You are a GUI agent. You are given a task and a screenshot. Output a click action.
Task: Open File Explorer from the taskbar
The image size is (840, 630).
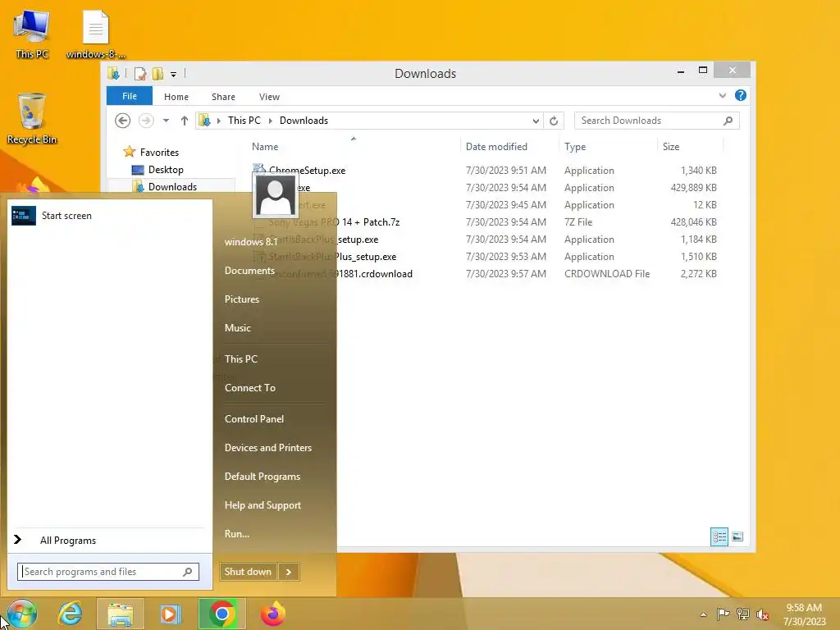pos(121,614)
